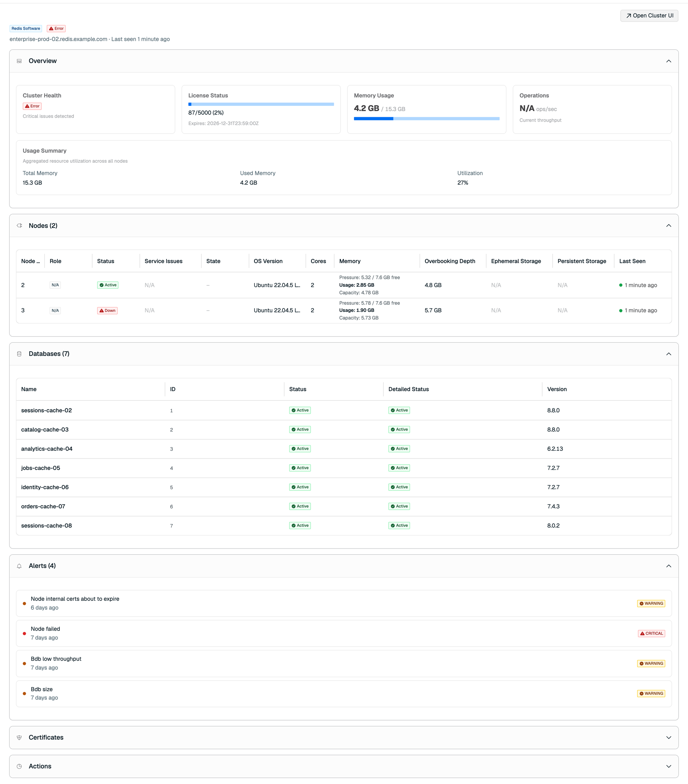Screen dimensions: 688x784
Task: Click the Error badge under Cluster Health
Action: 32,106
